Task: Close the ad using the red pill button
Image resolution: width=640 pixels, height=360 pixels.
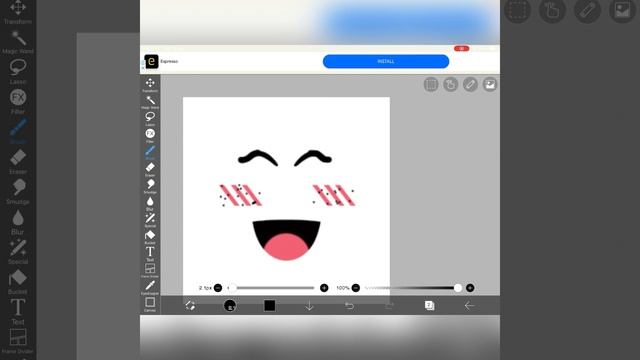Action: pos(462,49)
